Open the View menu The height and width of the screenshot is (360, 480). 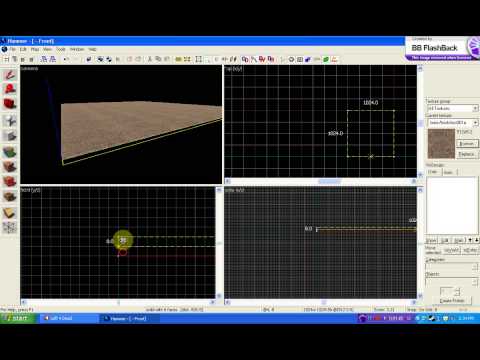pyautogui.click(x=47, y=49)
